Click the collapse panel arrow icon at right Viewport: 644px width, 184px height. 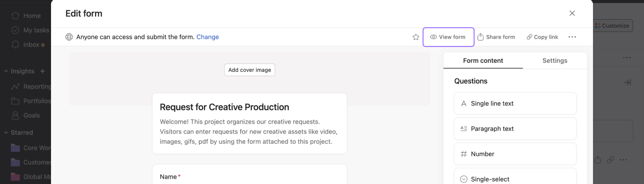pos(627,83)
